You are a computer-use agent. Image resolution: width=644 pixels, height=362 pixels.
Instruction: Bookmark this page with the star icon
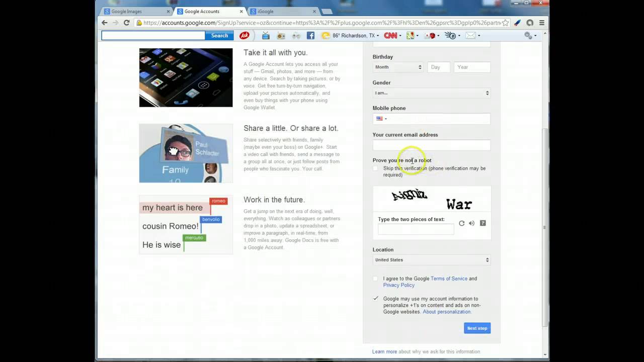505,23
